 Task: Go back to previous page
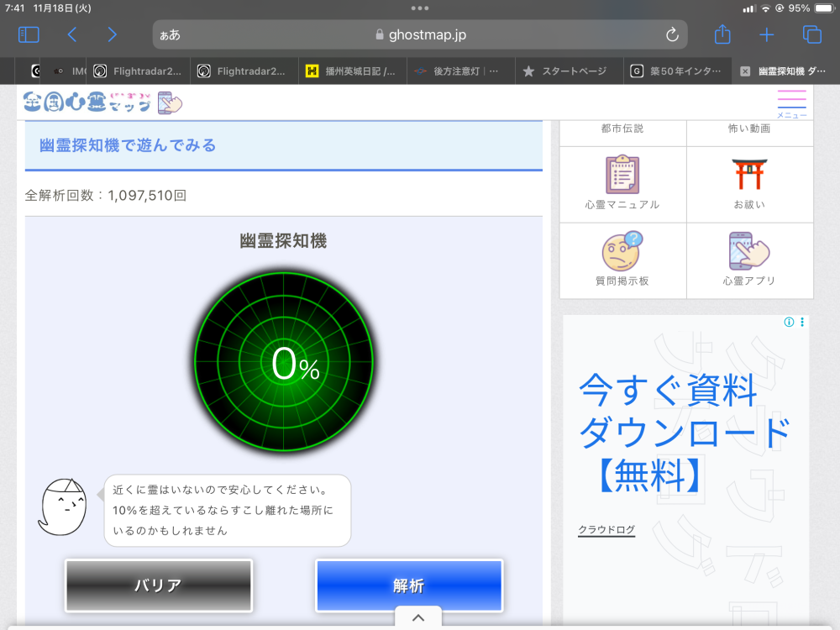point(72,34)
